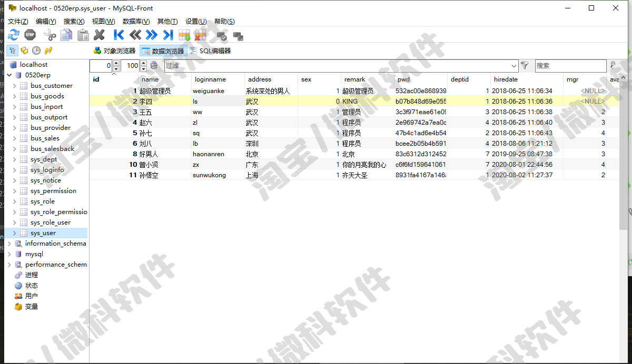Open the 进程 item in tree
The width and height of the screenshot is (632, 364).
(32, 275)
